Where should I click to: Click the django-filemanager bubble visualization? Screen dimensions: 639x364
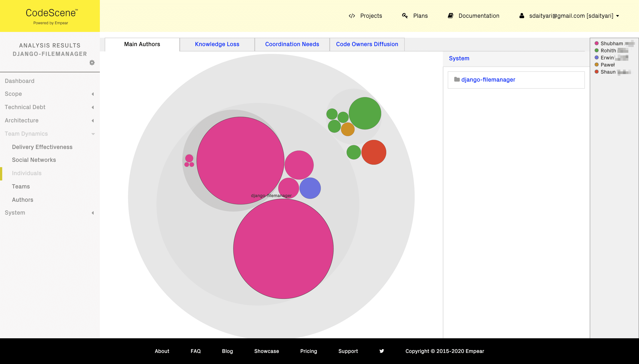271,195
